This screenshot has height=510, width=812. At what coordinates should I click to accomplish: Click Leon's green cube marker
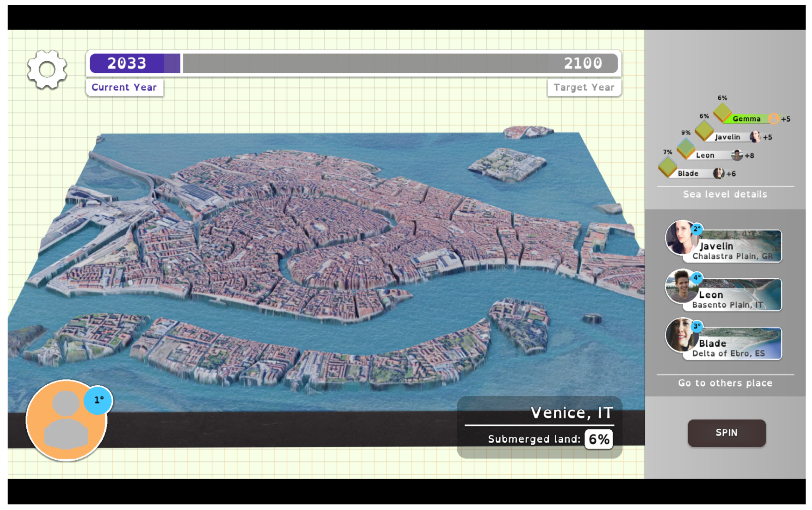[686, 148]
